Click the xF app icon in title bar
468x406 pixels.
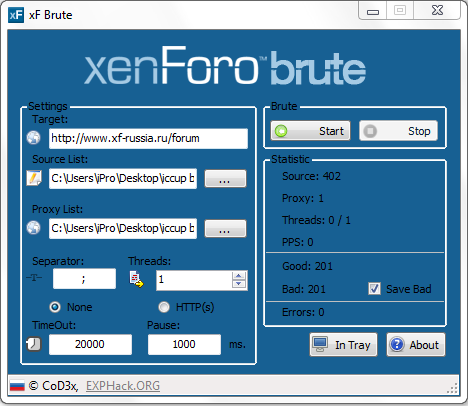[16, 15]
